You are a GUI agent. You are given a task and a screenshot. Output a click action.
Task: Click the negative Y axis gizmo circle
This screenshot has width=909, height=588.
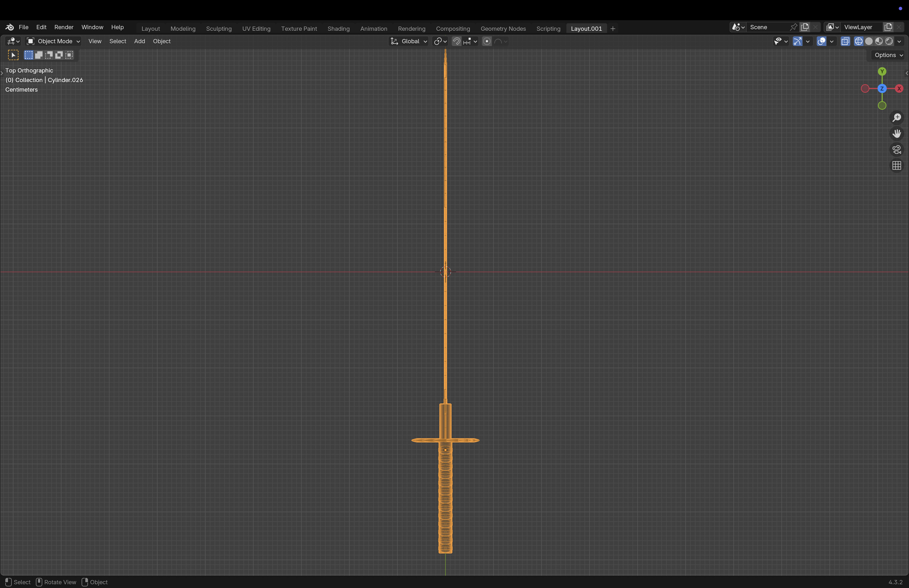(x=882, y=106)
